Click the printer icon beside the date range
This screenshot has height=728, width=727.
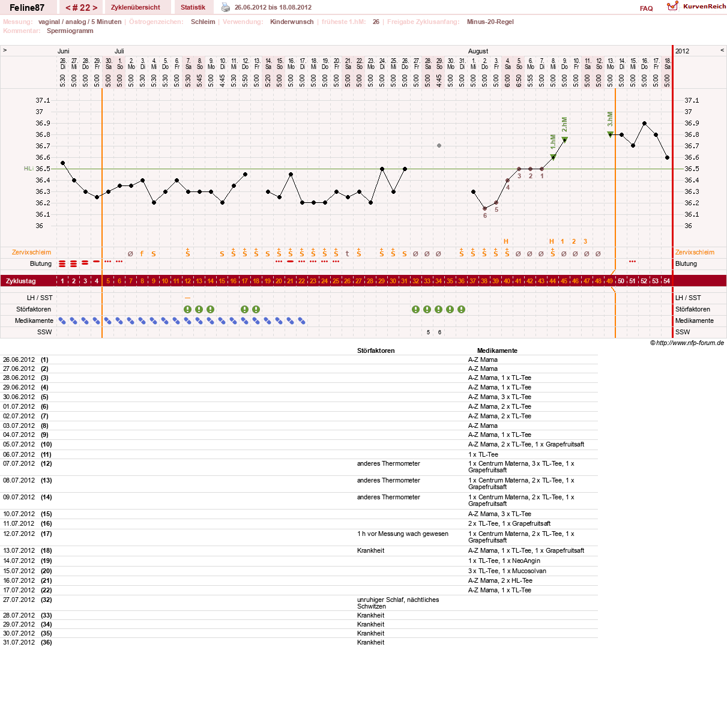226,7
